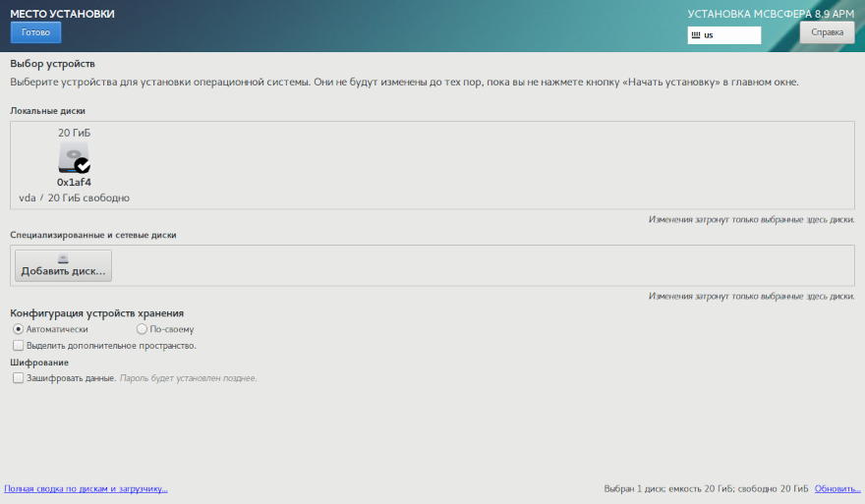The width and height of the screenshot is (865, 504).
Task: Click the 0x1af4 disk label
Action: (x=74, y=183)
